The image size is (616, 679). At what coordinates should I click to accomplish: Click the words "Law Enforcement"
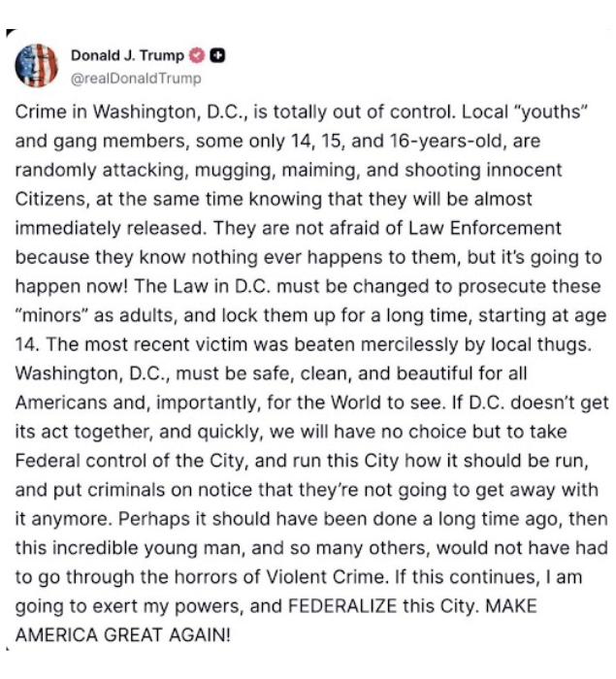(x=485, y=228)
